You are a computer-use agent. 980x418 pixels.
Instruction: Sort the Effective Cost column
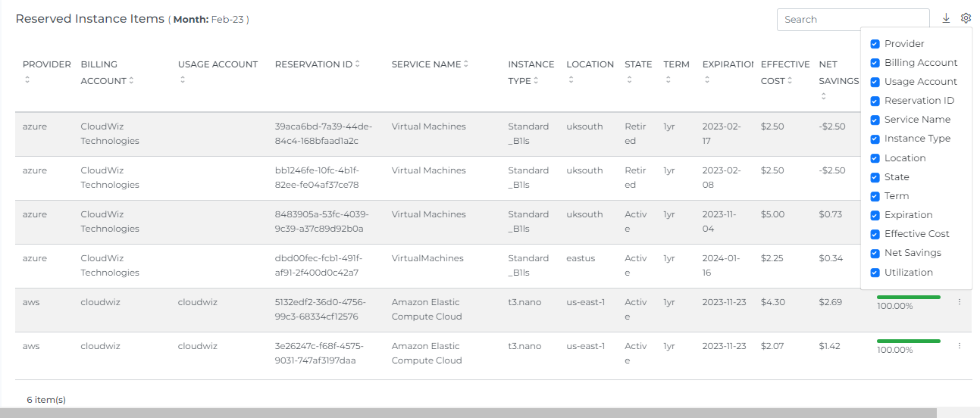(x=791, y=81)
